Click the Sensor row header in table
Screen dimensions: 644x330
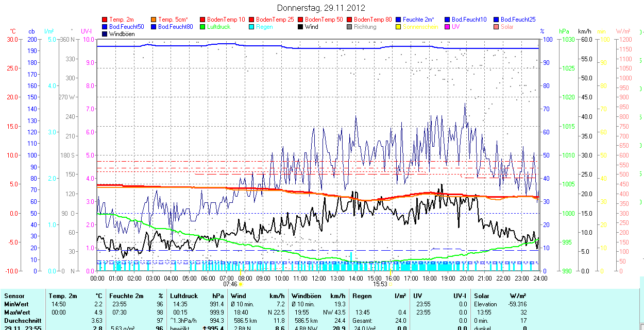click(x=14, y=296)
